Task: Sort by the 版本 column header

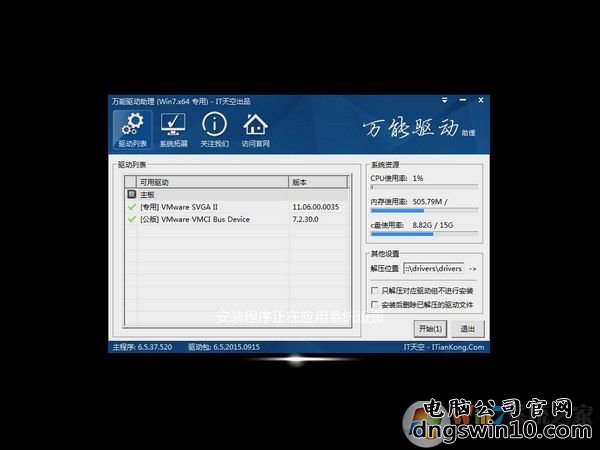Action: 319,182
